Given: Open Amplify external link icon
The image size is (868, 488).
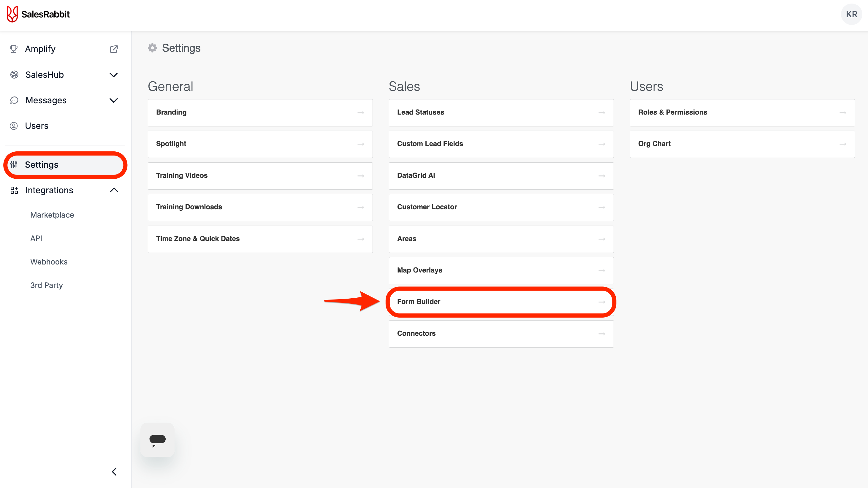Looking at the screenshot, I should [x=114, y=49].
